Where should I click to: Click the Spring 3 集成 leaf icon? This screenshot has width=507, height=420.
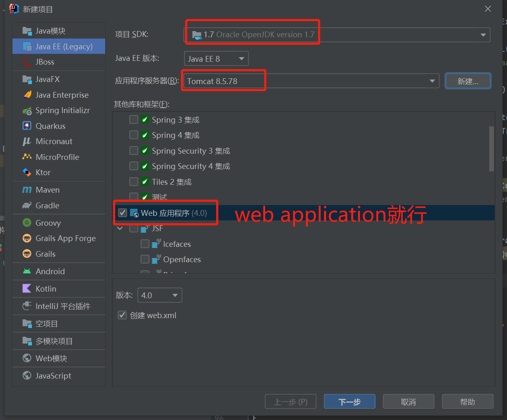145,120
